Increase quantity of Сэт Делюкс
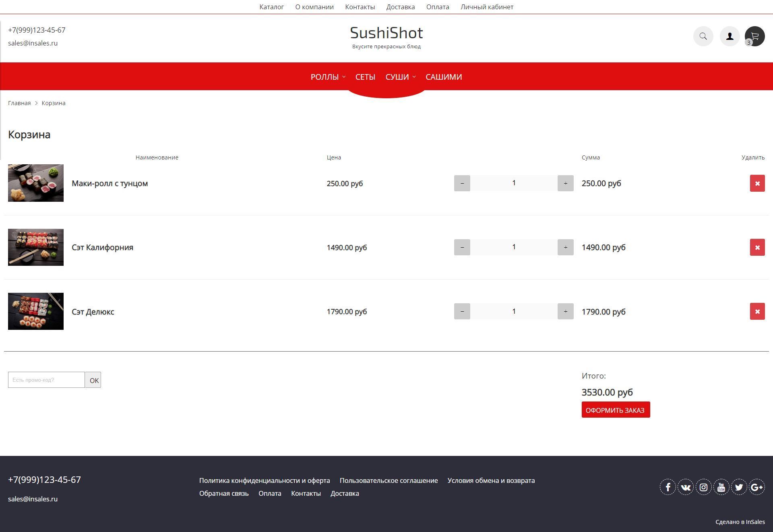The height and width of the screenshot is (532, 773). tap(566, 311)
